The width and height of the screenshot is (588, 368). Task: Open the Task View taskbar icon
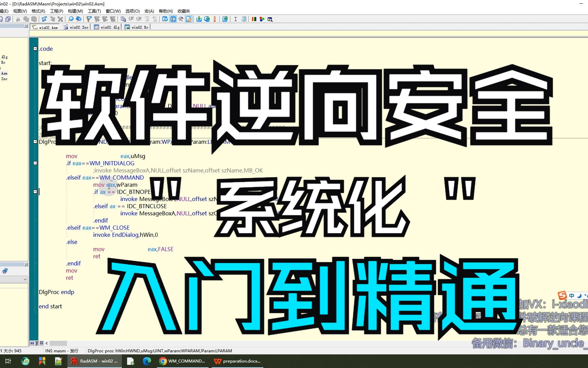(8, 361)
